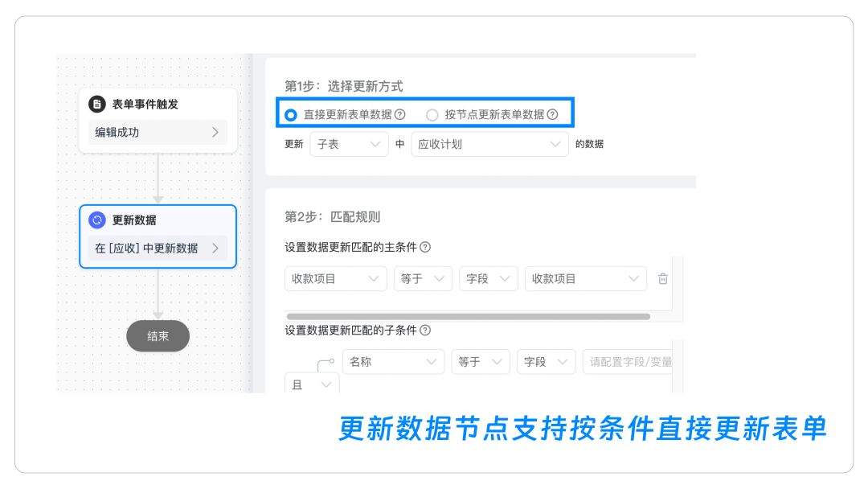Expand the 且 logic operator dropdown
Screen dimensions: 868x489
312,385
